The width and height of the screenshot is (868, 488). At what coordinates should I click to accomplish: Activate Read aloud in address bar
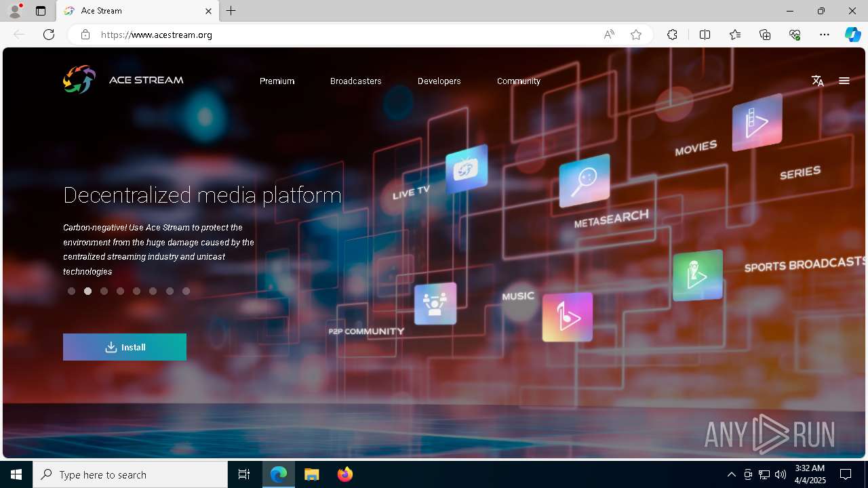609,35
